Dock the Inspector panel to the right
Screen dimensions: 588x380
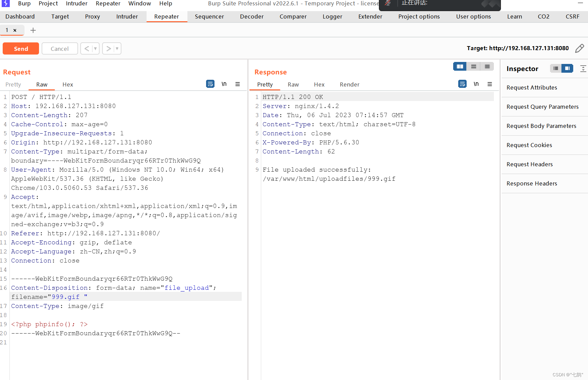click(x=567, y=68)
